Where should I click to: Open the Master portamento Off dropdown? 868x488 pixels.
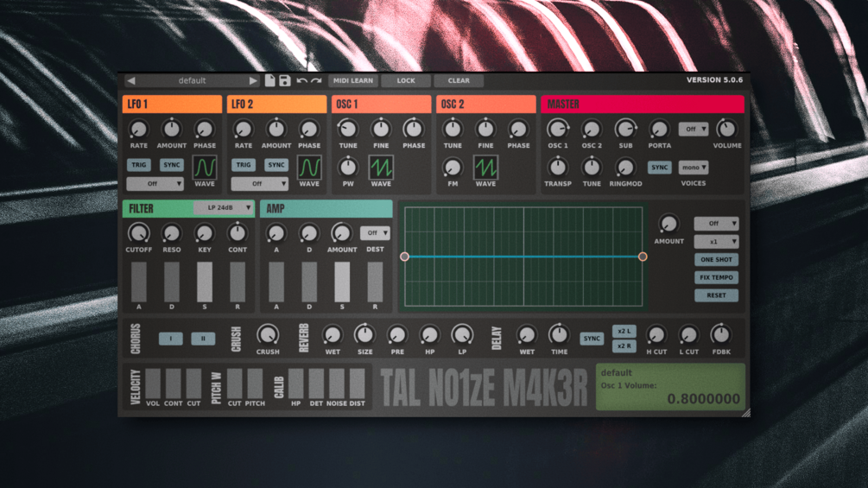(x=693, y=129)
